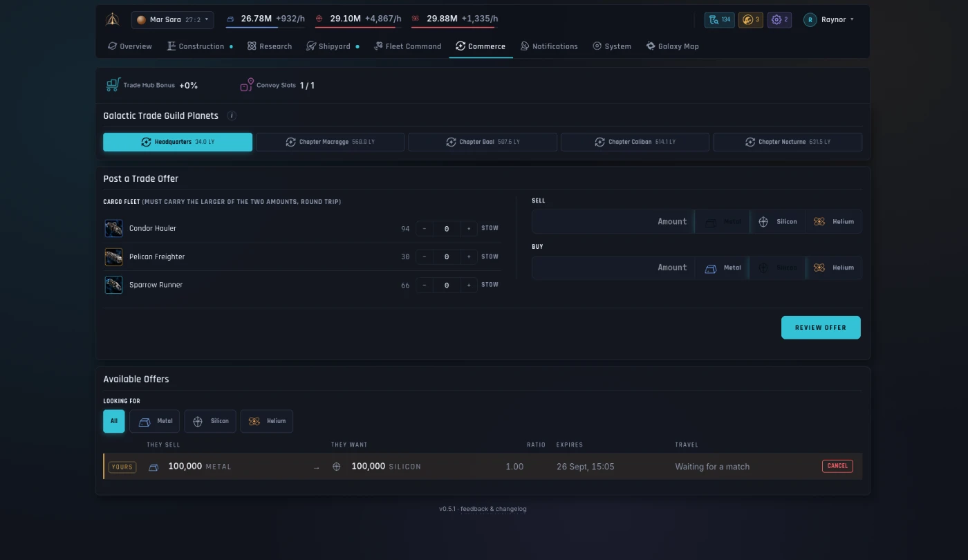Click the silicon resource counter showing 29.10M
Screen dimensions: 968x560
coord(357,19)
